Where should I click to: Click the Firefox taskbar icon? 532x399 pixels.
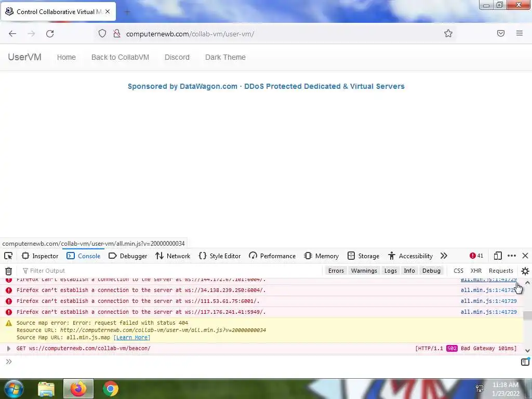(x=78, y=389)
